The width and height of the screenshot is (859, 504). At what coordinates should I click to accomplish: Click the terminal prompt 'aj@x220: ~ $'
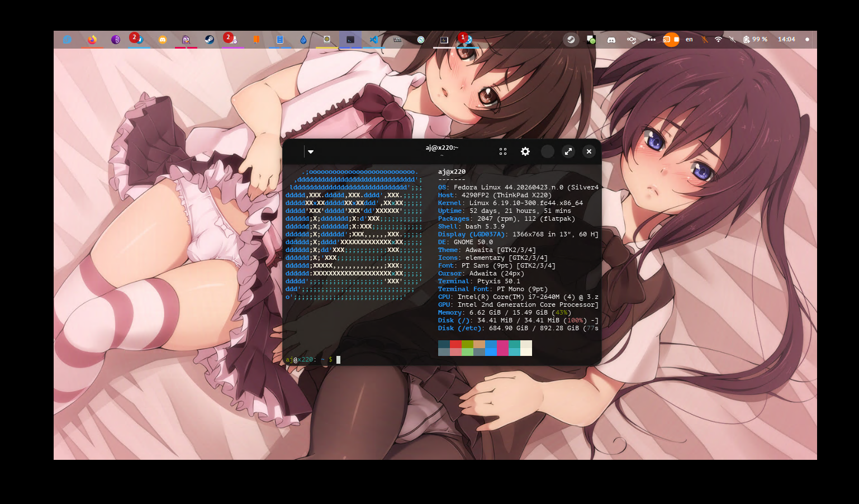click(309, 359)
